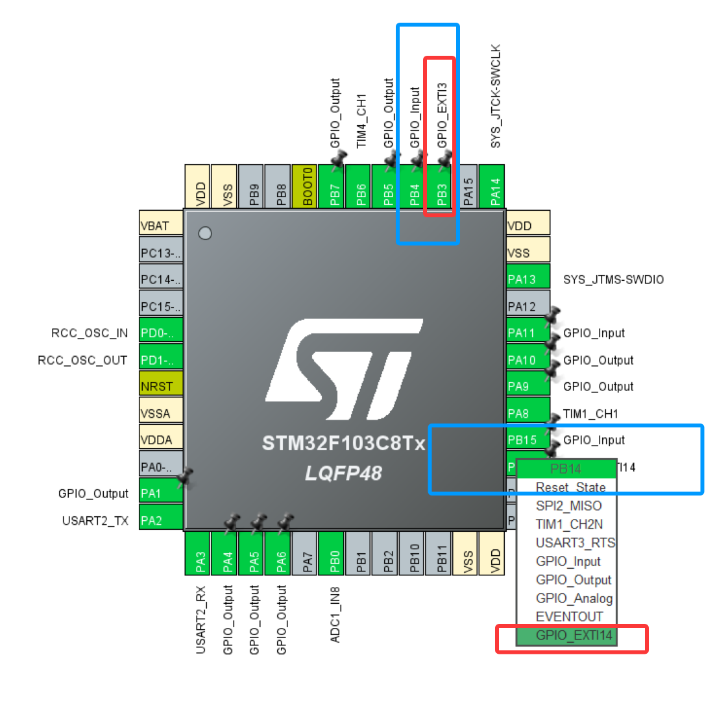Choose EVENTOUT in pin menu
The width and height of the screenshot is (728, 705).
click(566, 617)
